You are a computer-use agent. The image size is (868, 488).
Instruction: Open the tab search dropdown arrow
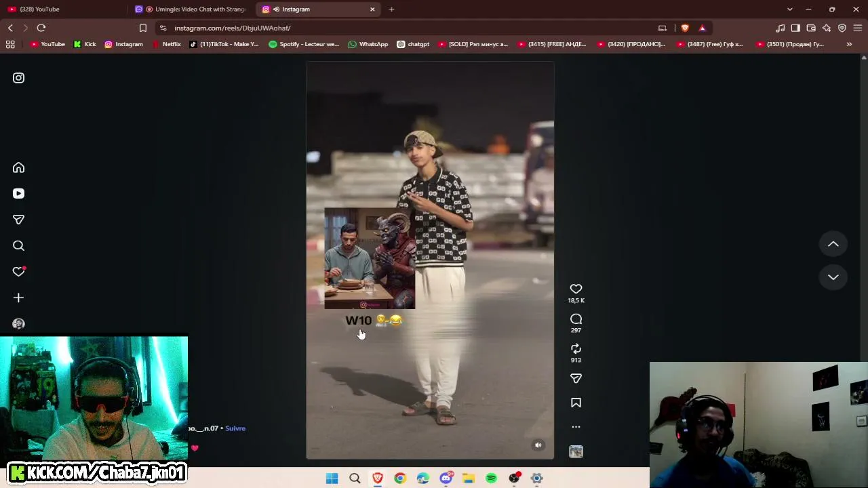789,9
